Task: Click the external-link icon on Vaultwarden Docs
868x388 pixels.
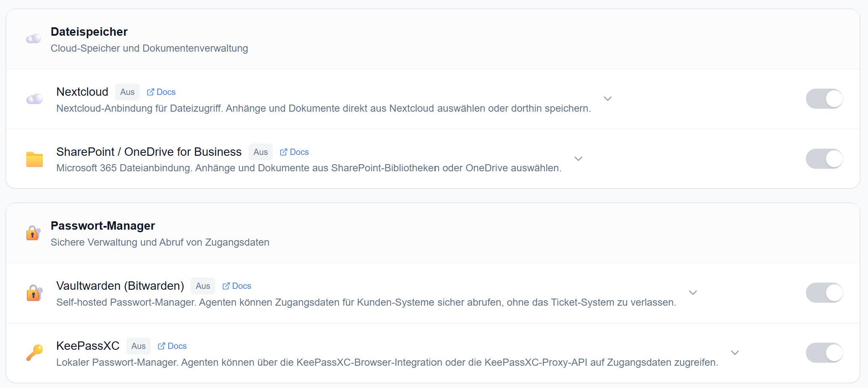Action: (226, 286)
